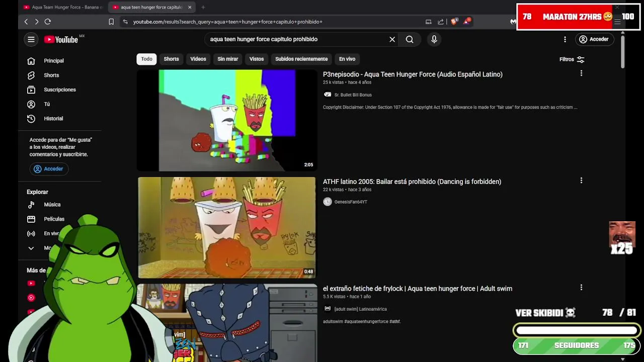Click adult swim channel avatar icon
The image size is (644, 362).
328,309
